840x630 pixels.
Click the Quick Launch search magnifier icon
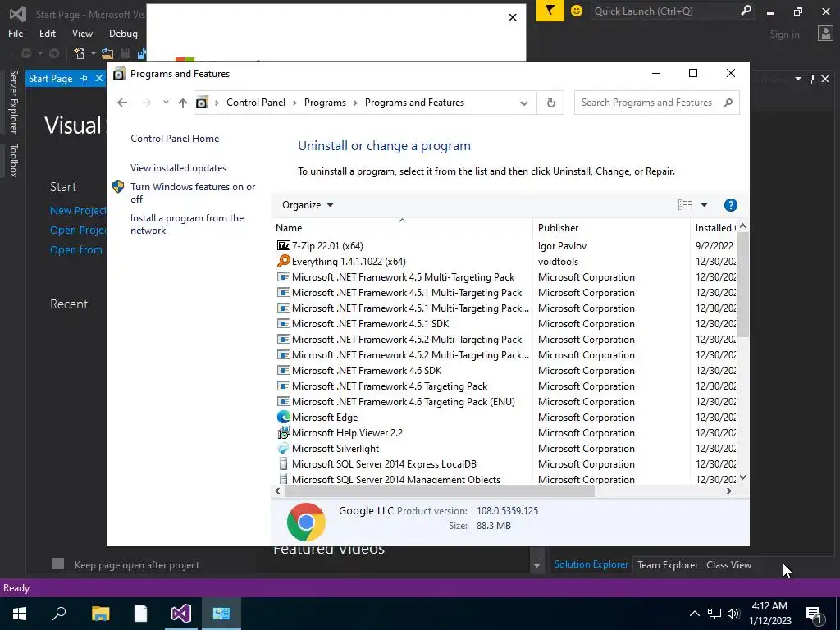point(745,11)
